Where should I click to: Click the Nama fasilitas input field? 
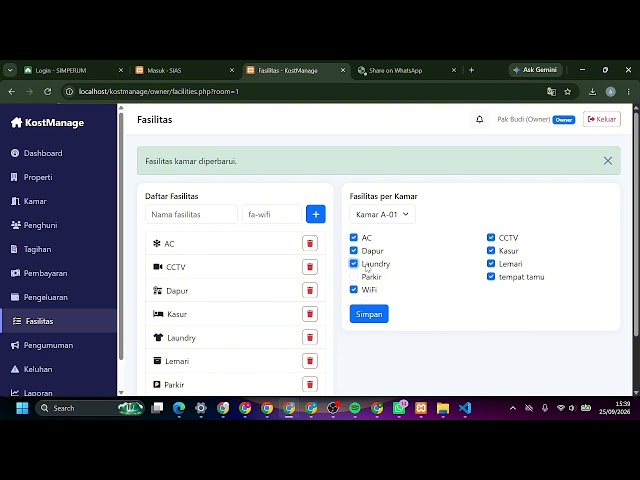click(191, 214)
